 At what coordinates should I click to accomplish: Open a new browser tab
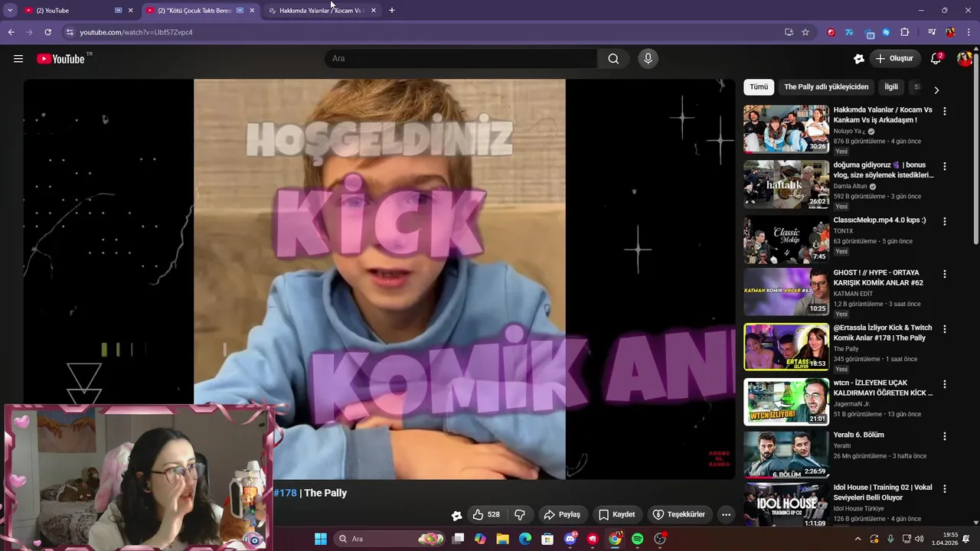tap(392, 11)
